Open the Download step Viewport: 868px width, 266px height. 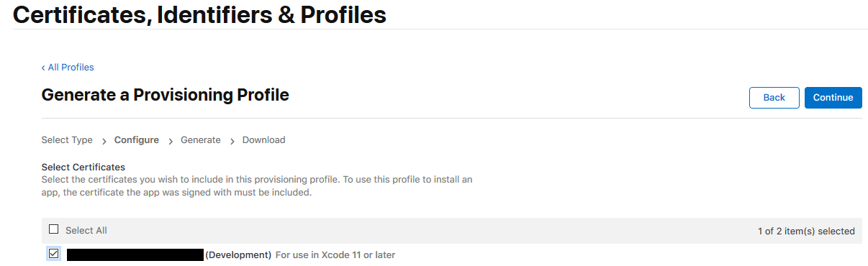(264, 140)
